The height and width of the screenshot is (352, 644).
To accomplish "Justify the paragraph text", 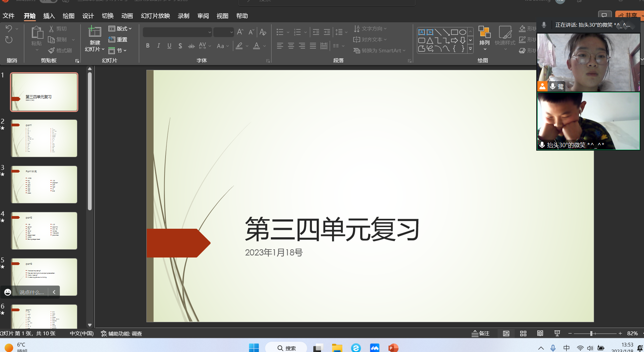I will (x=313, y=46).
